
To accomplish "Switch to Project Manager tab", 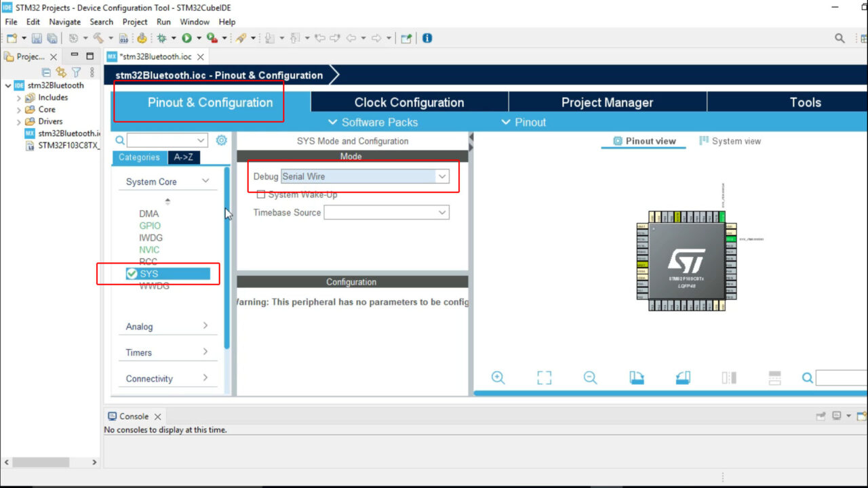I will [608, 102].
